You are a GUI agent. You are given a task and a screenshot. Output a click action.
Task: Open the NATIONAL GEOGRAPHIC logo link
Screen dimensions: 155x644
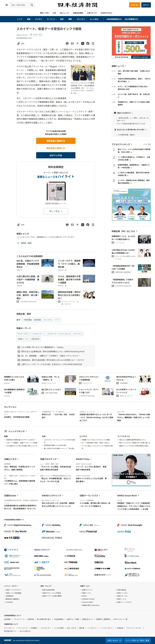tap(39, 568)
